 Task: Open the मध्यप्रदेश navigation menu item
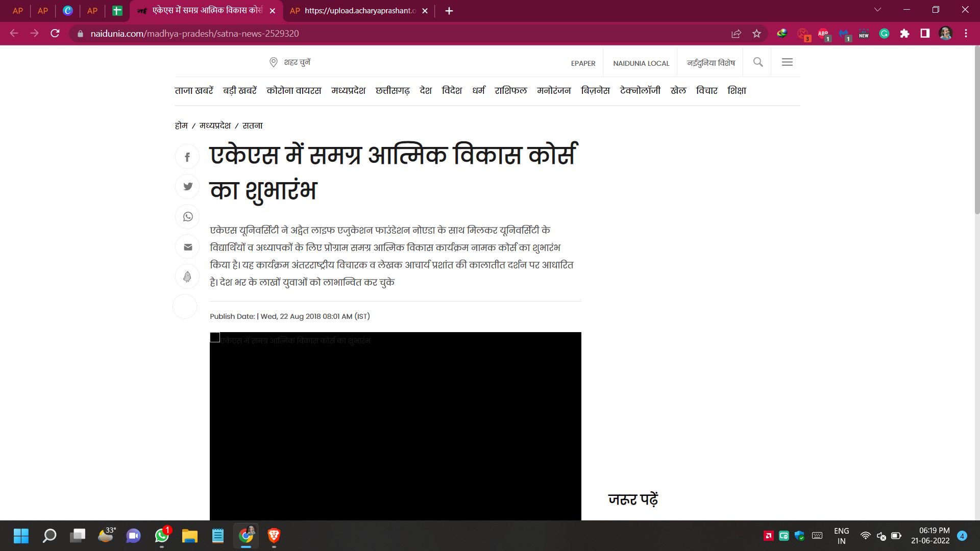pyautogui.click(x=348, y=91)
